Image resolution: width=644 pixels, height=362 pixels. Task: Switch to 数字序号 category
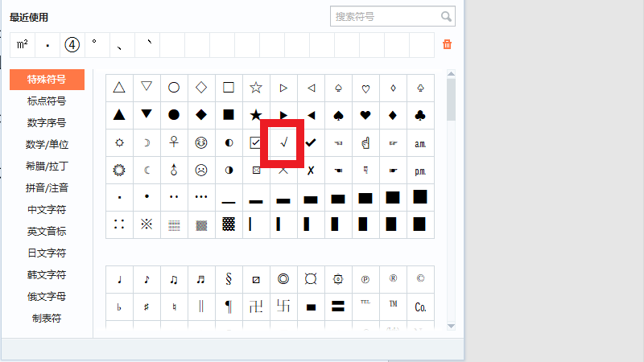tap(47, 123)
